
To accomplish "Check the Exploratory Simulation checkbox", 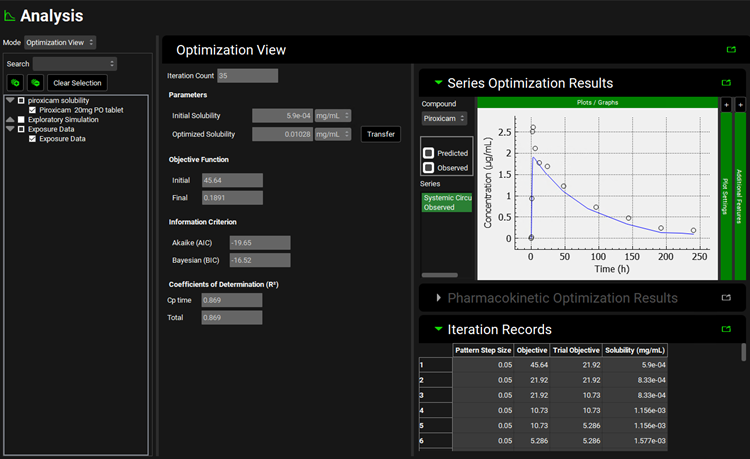I will pyautogui.click(x=21, y=120).
